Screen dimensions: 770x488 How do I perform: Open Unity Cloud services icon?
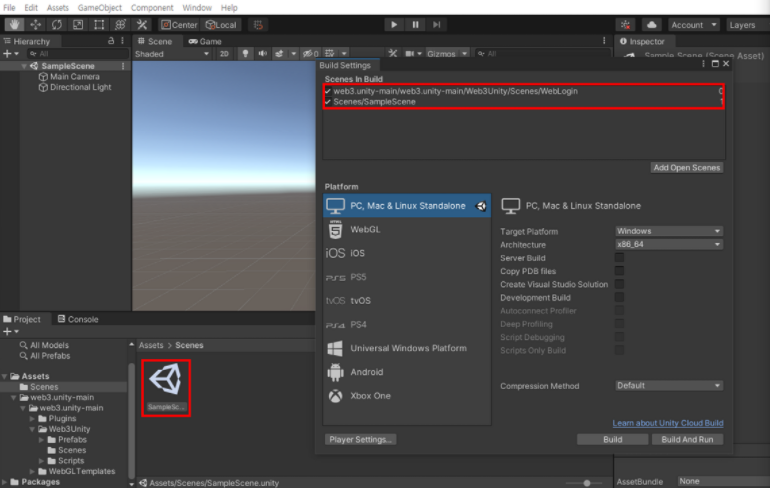point(652,25)
